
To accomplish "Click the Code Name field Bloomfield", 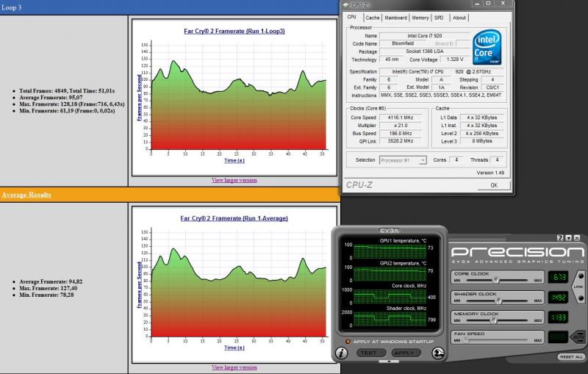I will (403, 43).
